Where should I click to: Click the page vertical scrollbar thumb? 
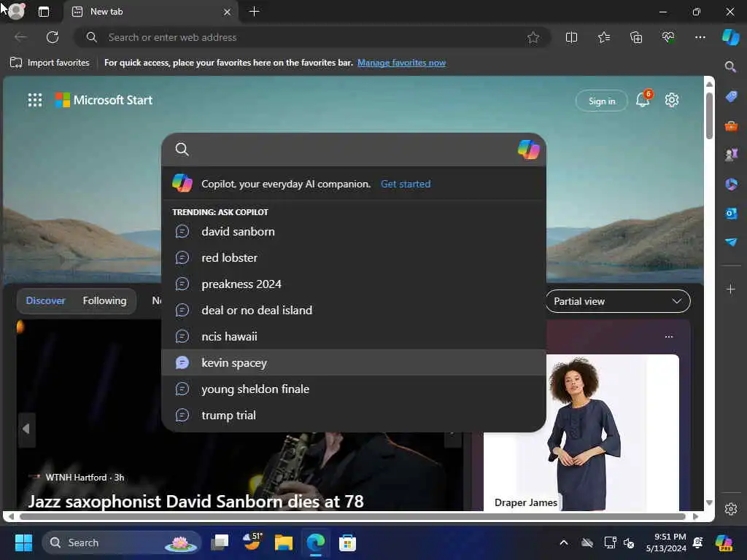tap(709, 116)
